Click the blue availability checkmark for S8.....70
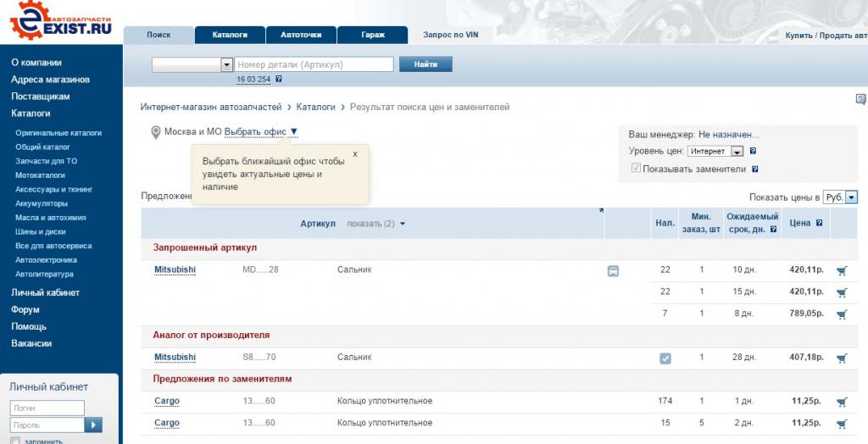 click(665, 358)
